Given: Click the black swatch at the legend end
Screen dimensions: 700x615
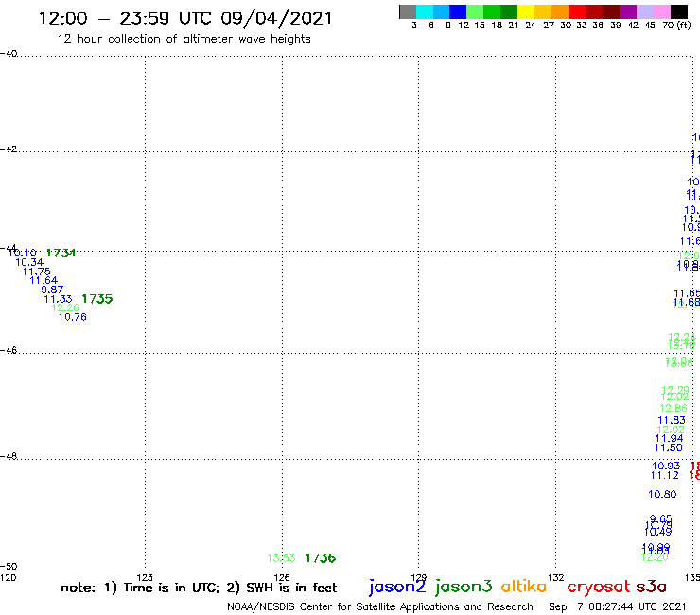Looking at the screenshot, I should tap(678, 11).
